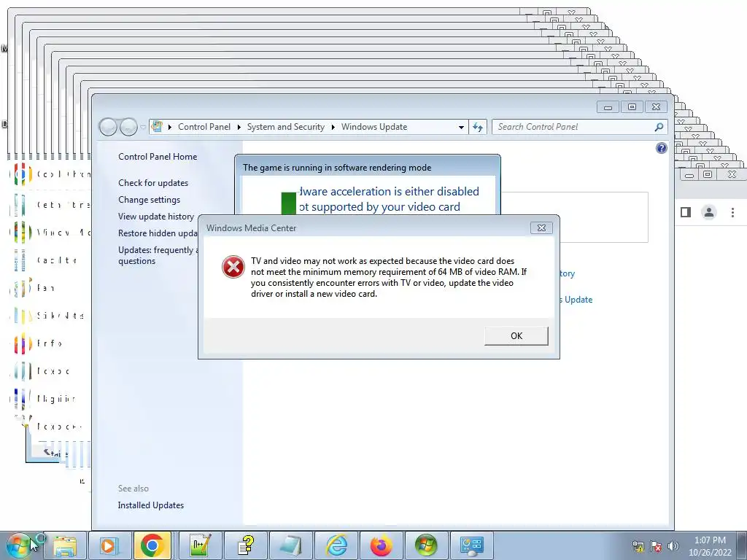Screen dimensions: 747x560
Task: Click the Chrome profile avatar icon
Action: coord(709,212)
